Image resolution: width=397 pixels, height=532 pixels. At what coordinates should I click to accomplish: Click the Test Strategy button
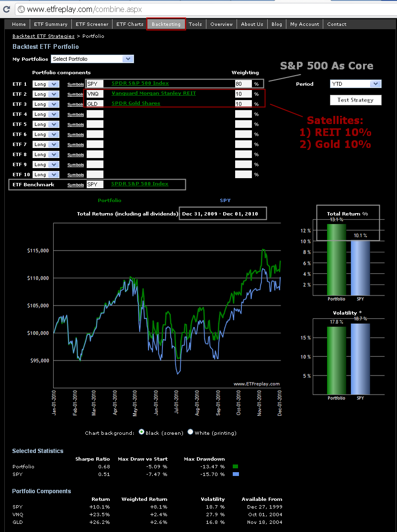[x=356, y=100]
